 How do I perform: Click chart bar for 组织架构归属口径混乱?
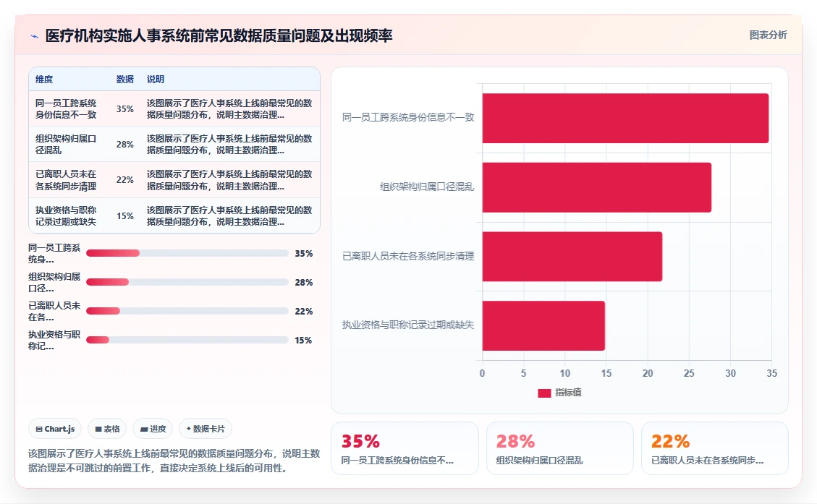[x=596, y=187]
